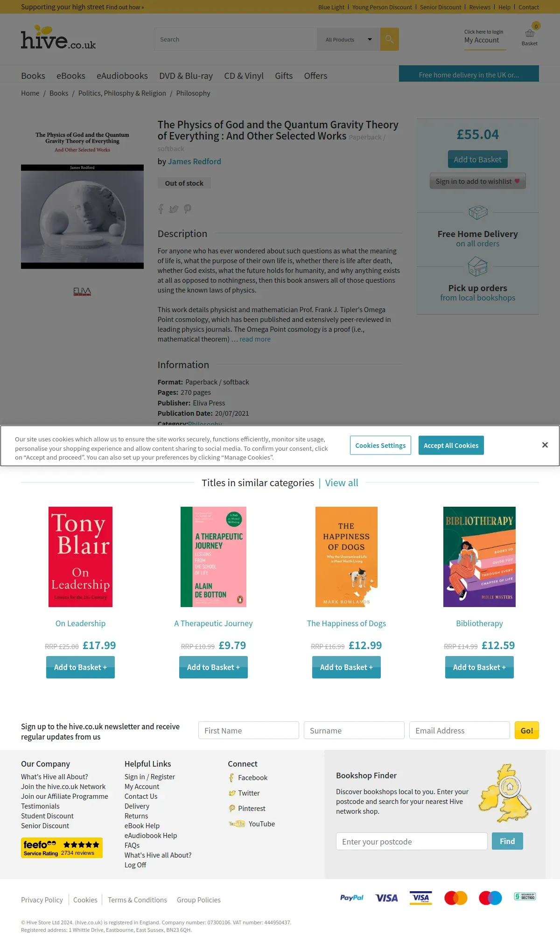Click the Enter your postcode field
Screen dimensions: 560x943
click(412, 841)
